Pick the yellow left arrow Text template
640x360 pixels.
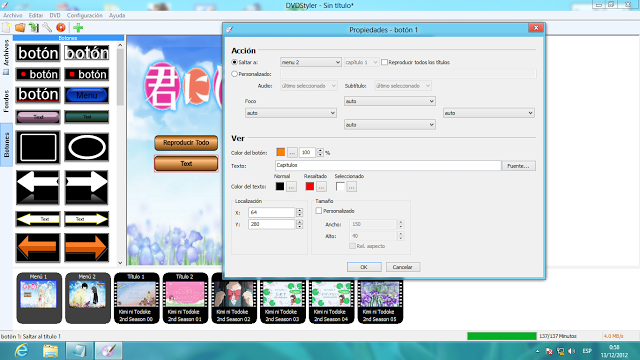click(38, 219)
